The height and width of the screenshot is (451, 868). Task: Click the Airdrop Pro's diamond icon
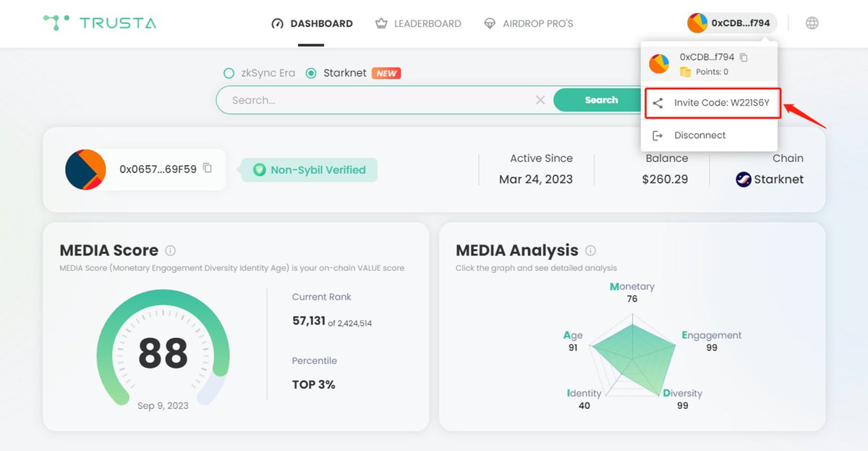[490, 24]
